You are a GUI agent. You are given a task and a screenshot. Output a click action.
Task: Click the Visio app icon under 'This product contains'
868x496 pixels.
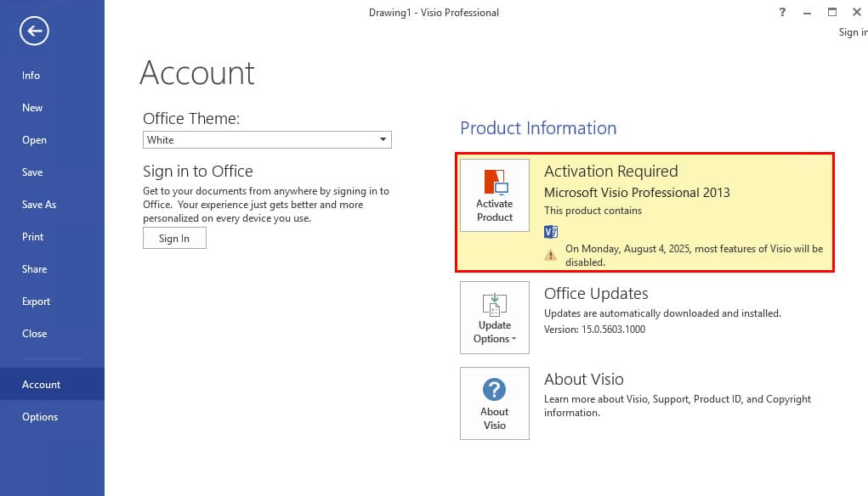[x=551, y=232]
